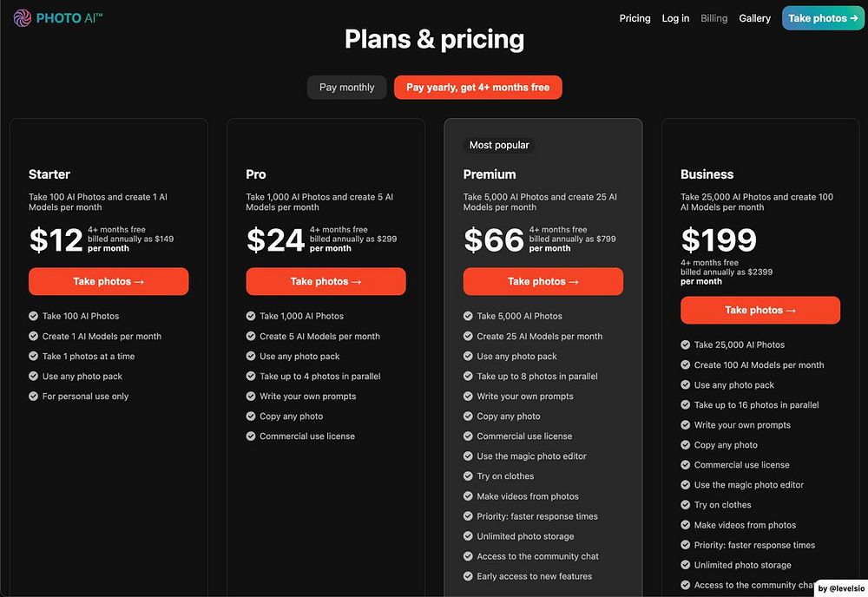Click checkmark icon next to "For personal use only"
This screenshot has height=597, width=868.
tap(34, 397)
